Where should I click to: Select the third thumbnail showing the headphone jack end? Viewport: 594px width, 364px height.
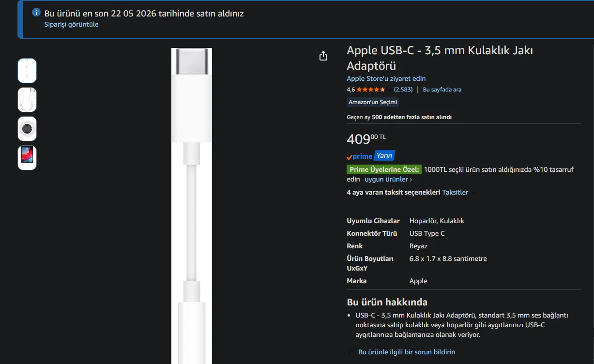[x=27, y=129]
